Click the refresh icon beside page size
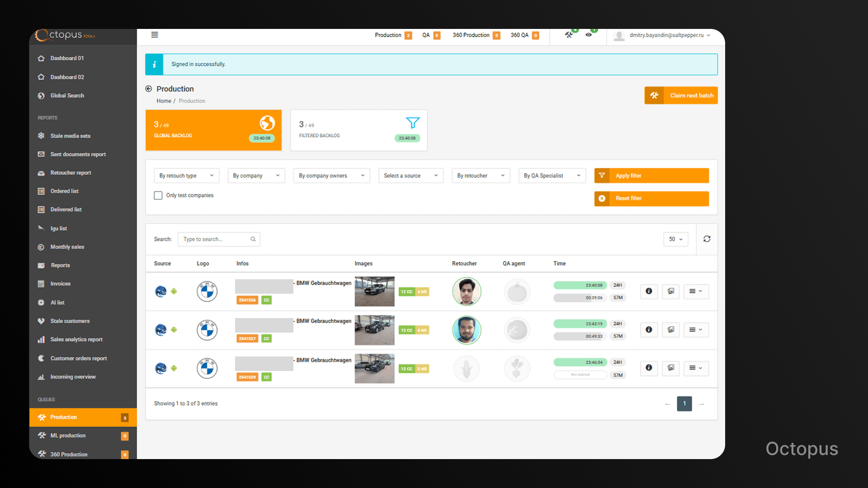 pyautogui.click(x=707, y=239)
